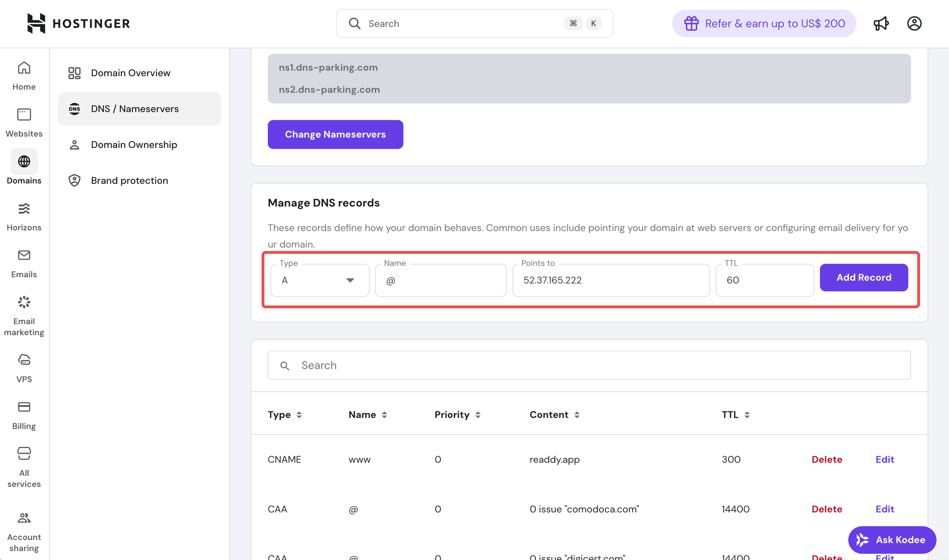Image resolution: width=949 pixels, height=560 pixels.
Task: Select Domain Ownership menu item
Action: click(x=134, y=144)
